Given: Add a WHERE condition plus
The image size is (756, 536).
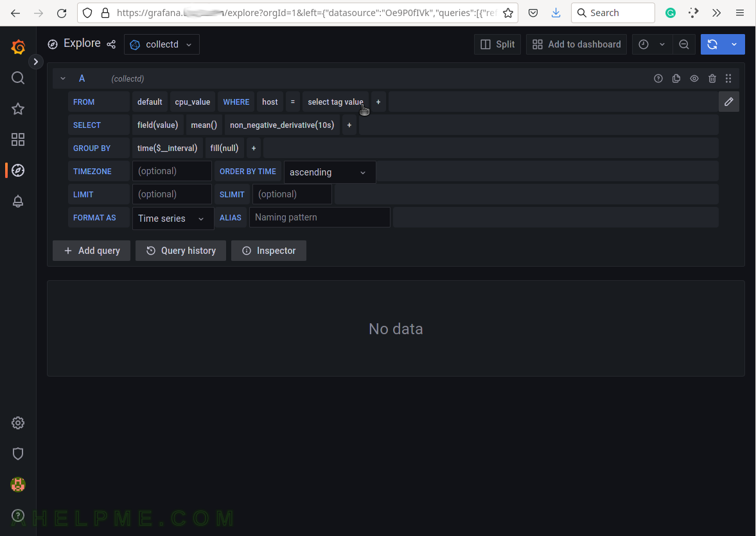Looking at the screenshot, I should [x=378, y=102].
